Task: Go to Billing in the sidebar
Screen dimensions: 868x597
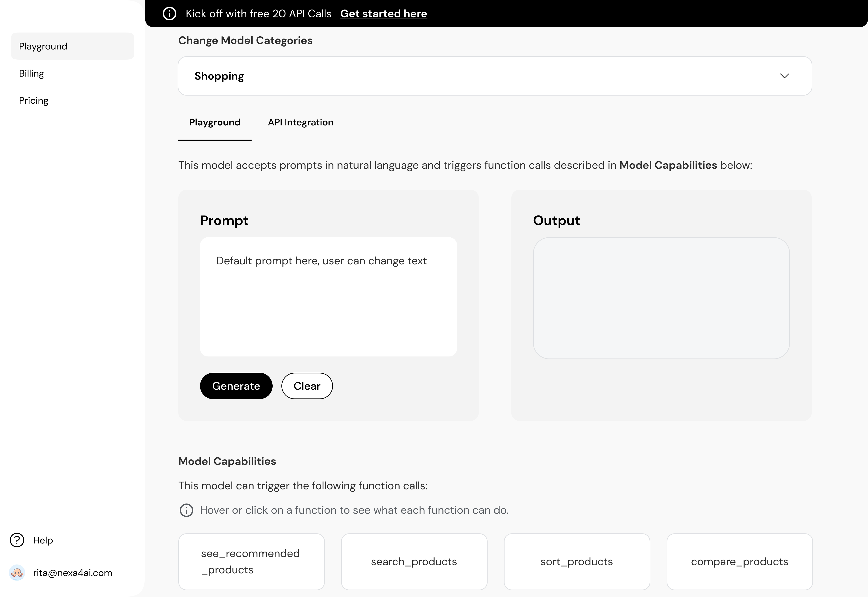Action: [31, 73]
